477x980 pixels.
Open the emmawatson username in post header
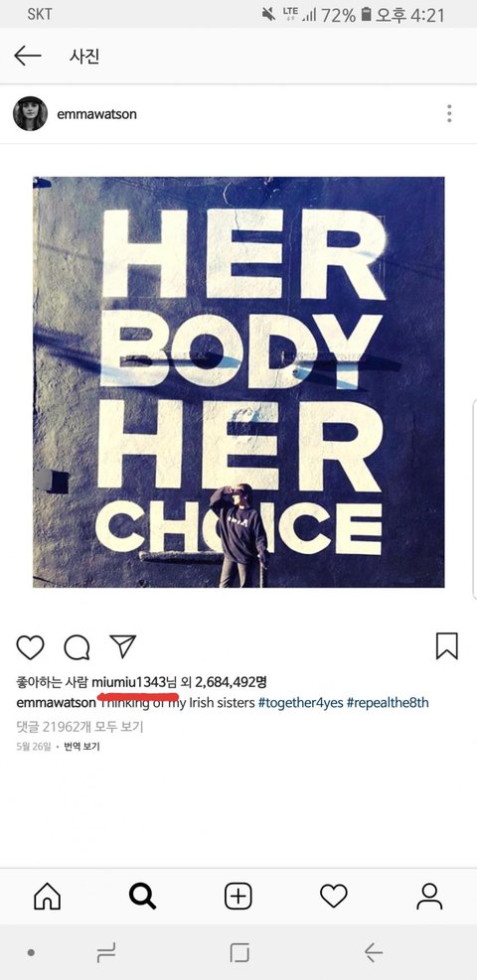(x=96, y=114)
